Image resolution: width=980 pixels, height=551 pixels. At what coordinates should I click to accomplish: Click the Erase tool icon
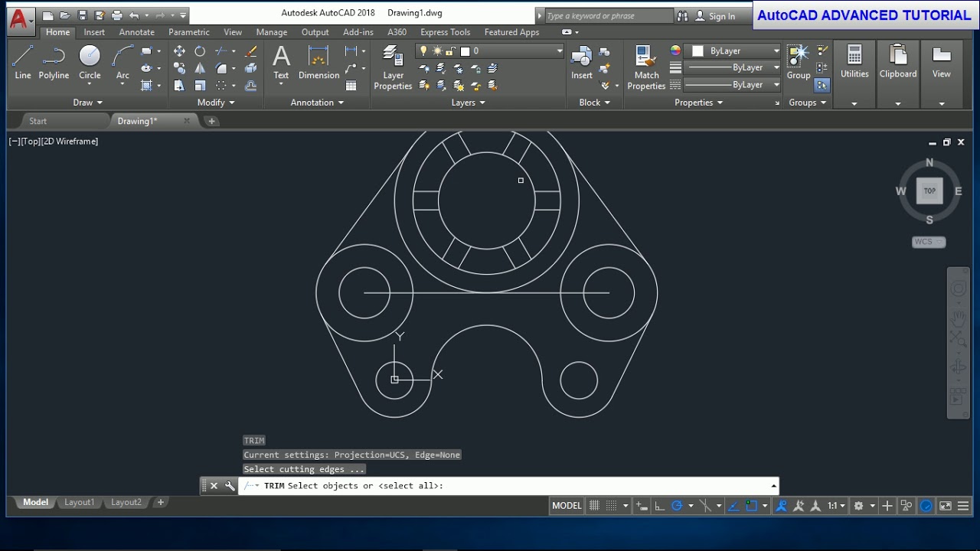pyautogui.click(x=250, y=51)
